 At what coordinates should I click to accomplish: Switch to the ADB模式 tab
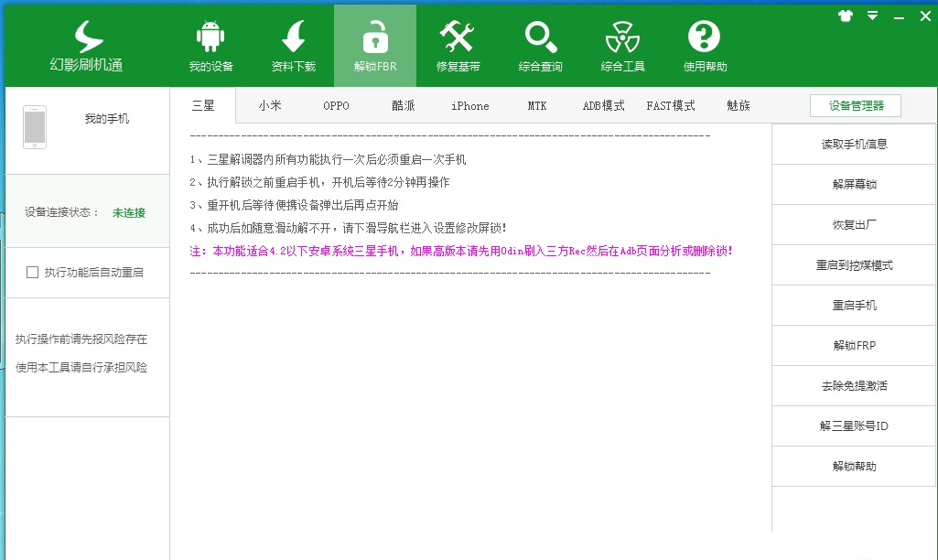click(604, 106)
